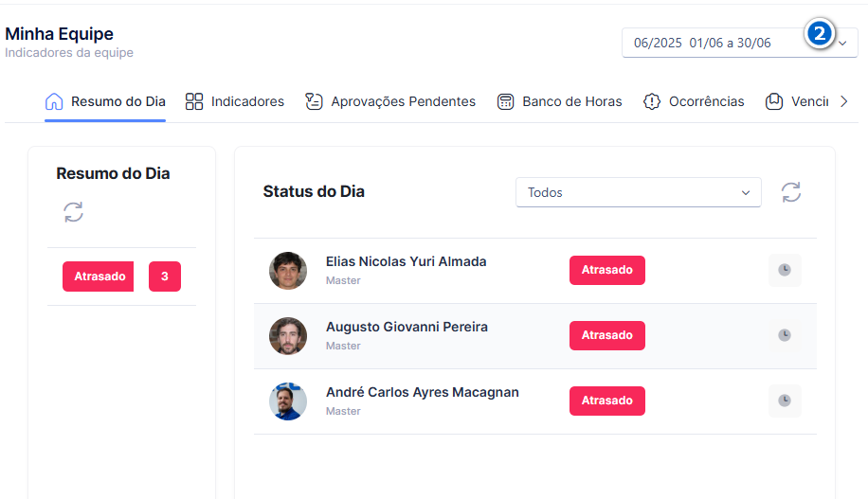Click the Ocorrências alert icon

[652, 102]
